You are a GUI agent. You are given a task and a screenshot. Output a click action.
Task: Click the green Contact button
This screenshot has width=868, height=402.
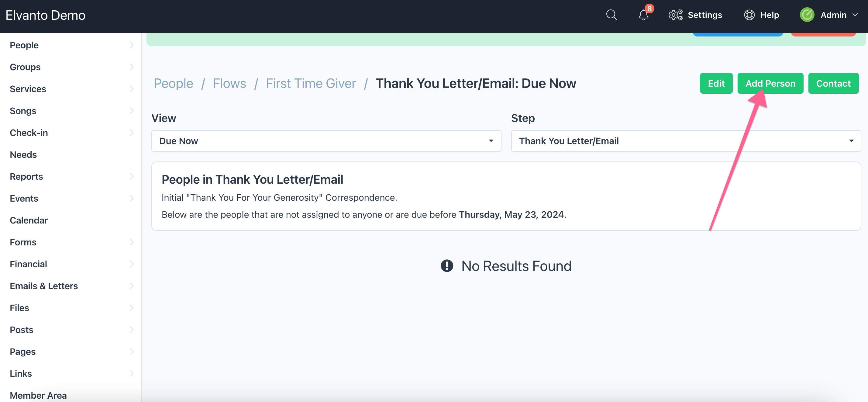833,83
